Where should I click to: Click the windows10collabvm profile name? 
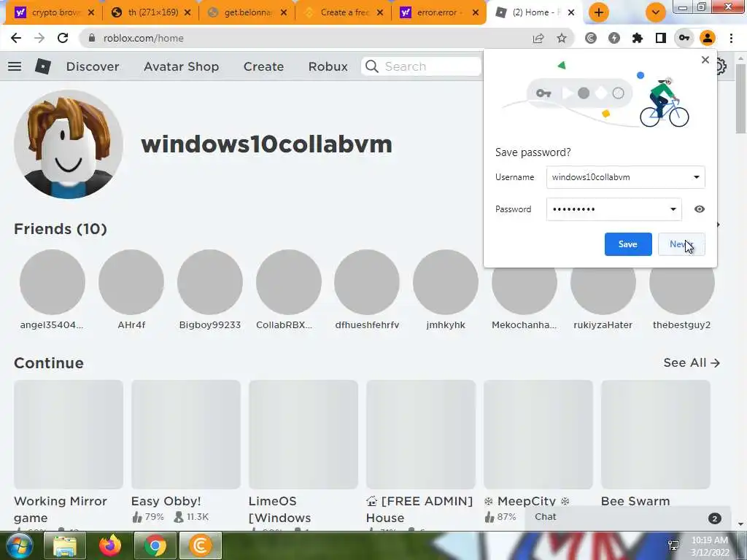[x=266, y=144]
